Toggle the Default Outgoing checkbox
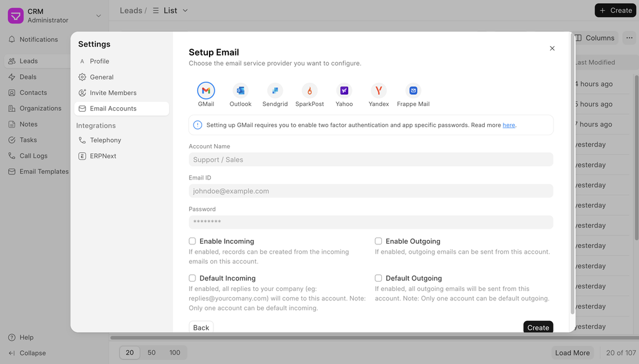 click(379, 279)
